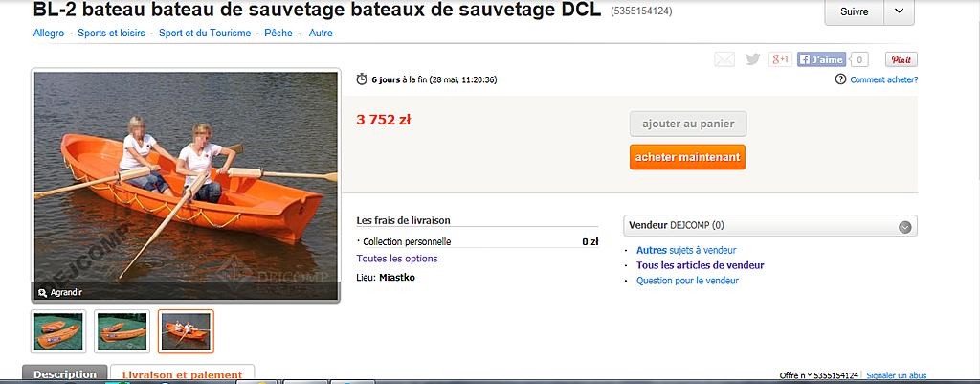Screen dimensions: 980x384
Task: Click acheter maintenant orange button
Action: click(687, 157)
